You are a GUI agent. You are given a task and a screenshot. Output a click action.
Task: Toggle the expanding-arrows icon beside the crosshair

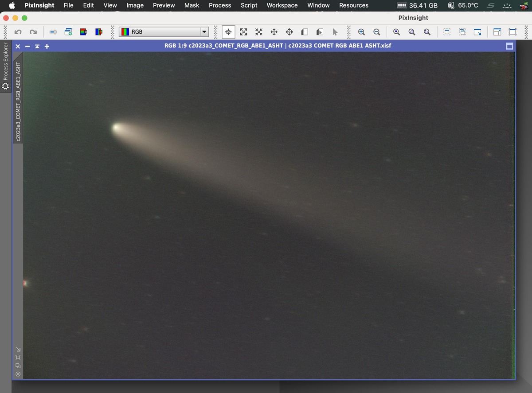(243, 32)
